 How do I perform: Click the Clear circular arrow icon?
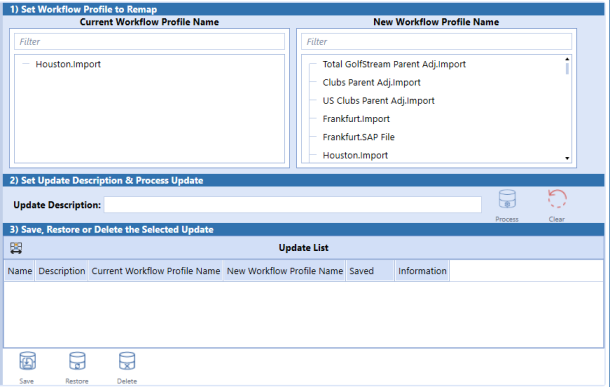[557, 199]
